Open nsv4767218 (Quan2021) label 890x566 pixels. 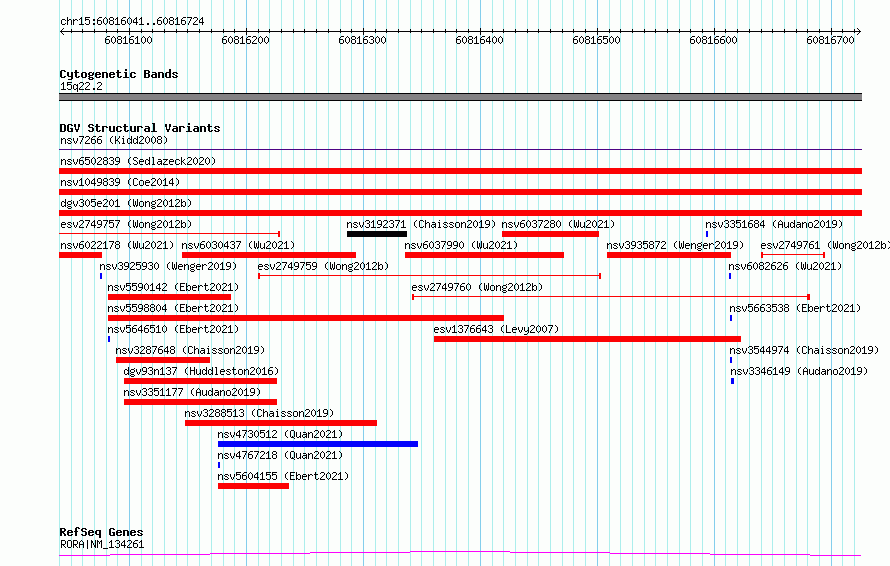[x=280, y=455]
